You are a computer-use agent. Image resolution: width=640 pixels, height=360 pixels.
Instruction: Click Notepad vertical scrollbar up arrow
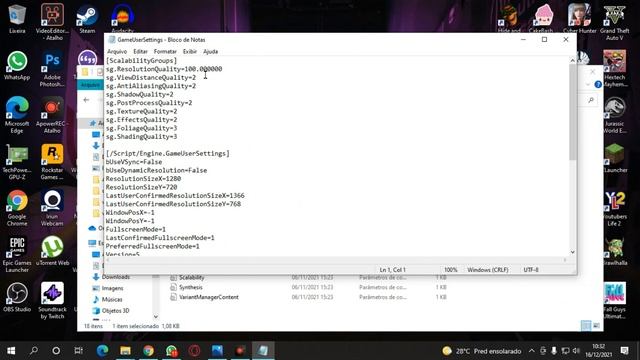pyautogui.click(x=572, y=61)
